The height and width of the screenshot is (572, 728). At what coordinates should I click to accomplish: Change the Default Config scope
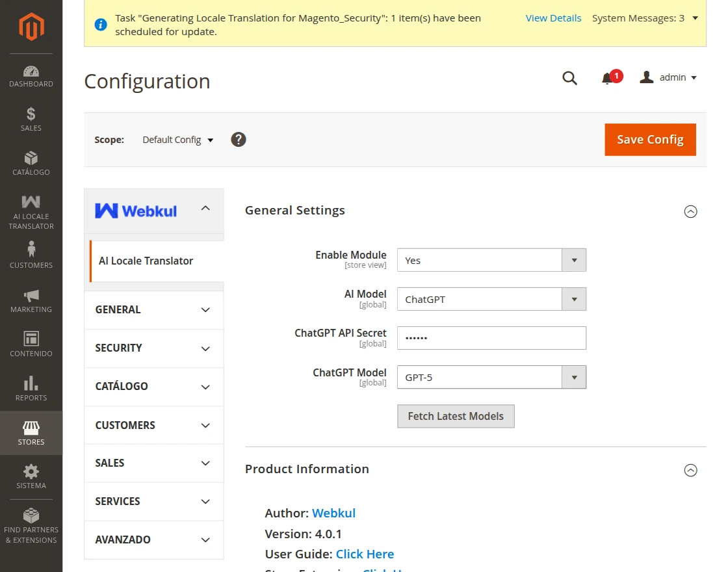pos(178,140)
